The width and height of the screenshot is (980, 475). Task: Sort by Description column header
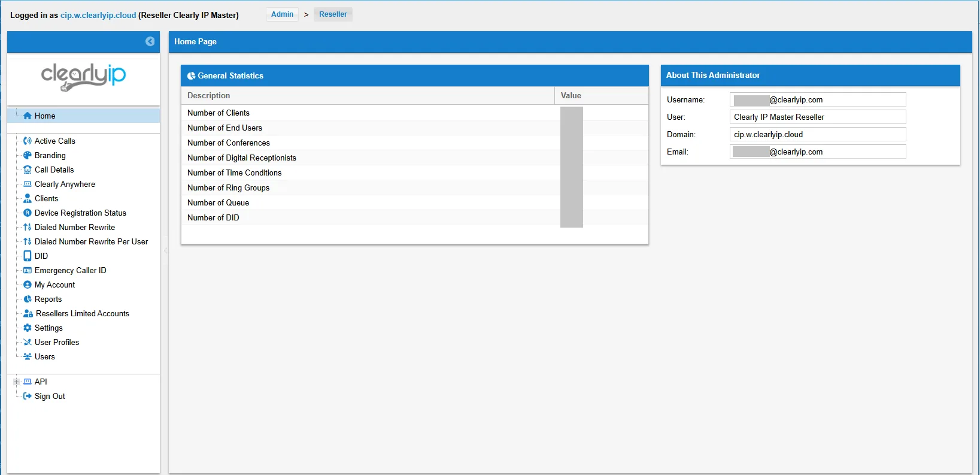click(368, 95)
